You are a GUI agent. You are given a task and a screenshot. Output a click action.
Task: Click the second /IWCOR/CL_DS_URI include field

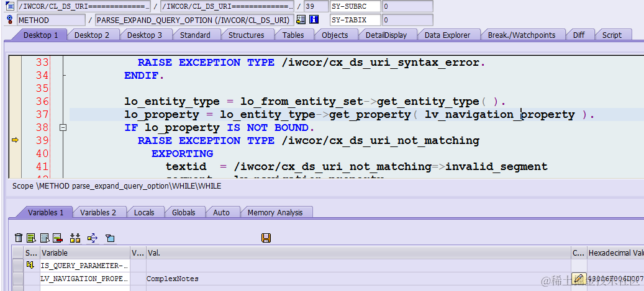(x=227, y=6)
